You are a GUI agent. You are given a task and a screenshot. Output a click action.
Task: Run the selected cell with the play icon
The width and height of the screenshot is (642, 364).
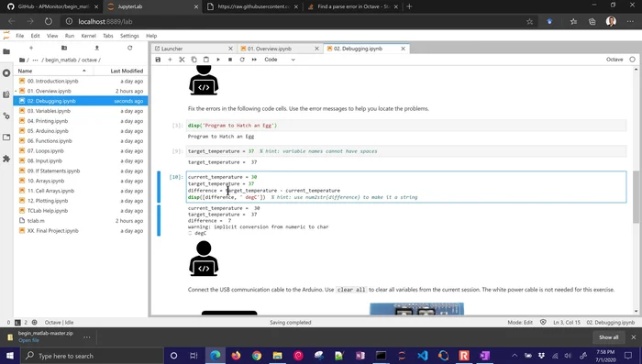[218, 60]
